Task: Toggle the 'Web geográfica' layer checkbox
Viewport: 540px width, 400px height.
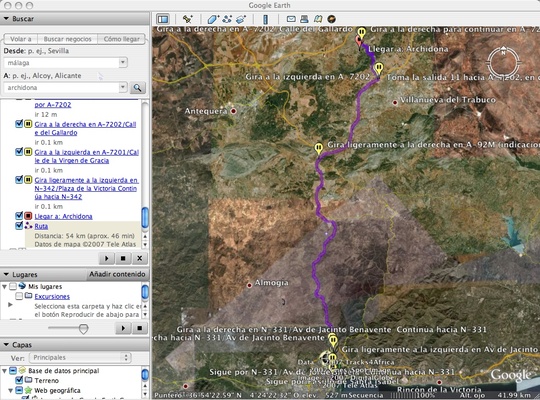Action: coord(19,390)
